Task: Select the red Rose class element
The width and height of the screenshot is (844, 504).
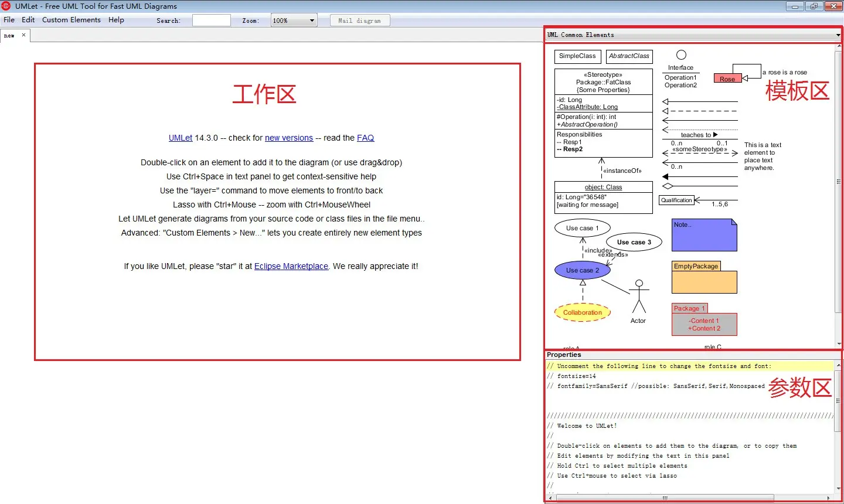Action: coord(727,79)
